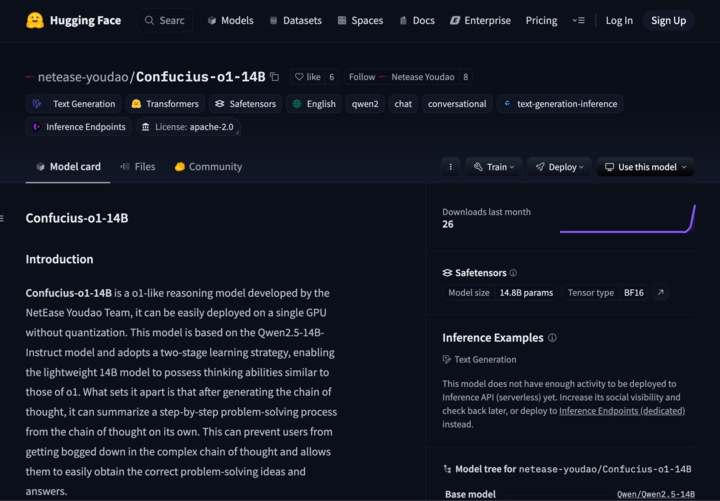Open the Spaces page
720x501 pixels.
[360, 20]
